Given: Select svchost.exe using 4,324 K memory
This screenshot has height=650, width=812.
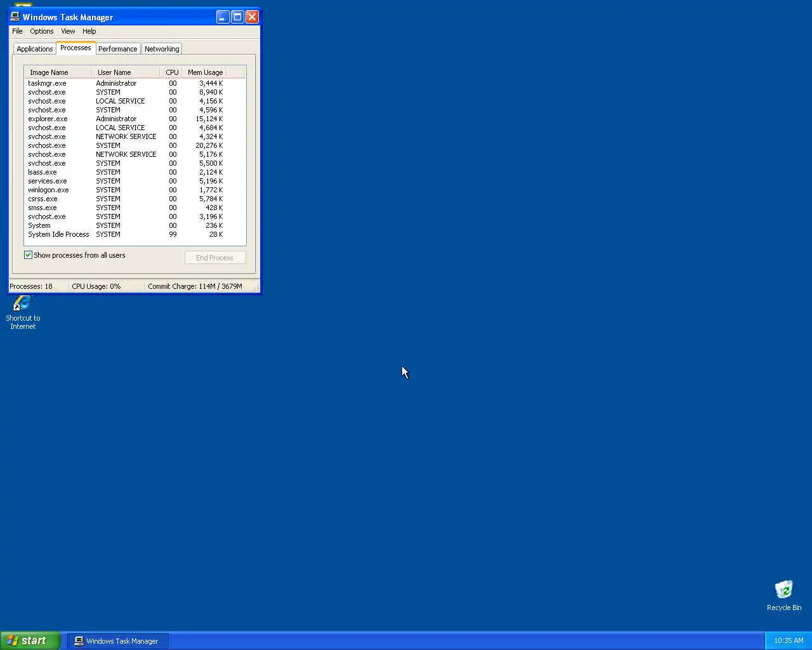Looking at the screenshot, I should (x=126, y=136).
